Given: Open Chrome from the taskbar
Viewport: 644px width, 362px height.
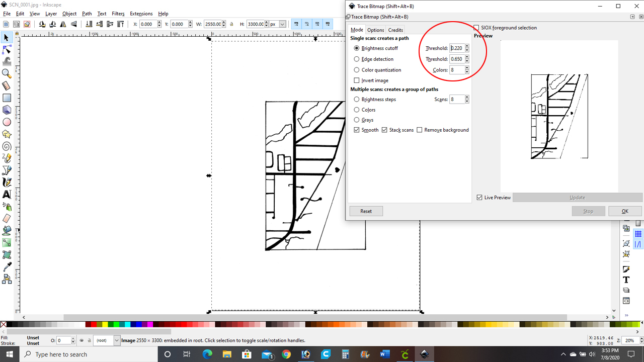Looking at the screenshot, I should 286,354.
